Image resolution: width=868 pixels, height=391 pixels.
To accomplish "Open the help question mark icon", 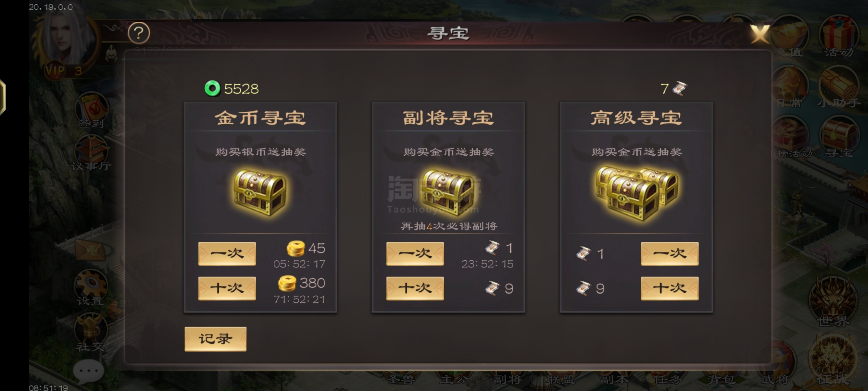I will 139,33.
